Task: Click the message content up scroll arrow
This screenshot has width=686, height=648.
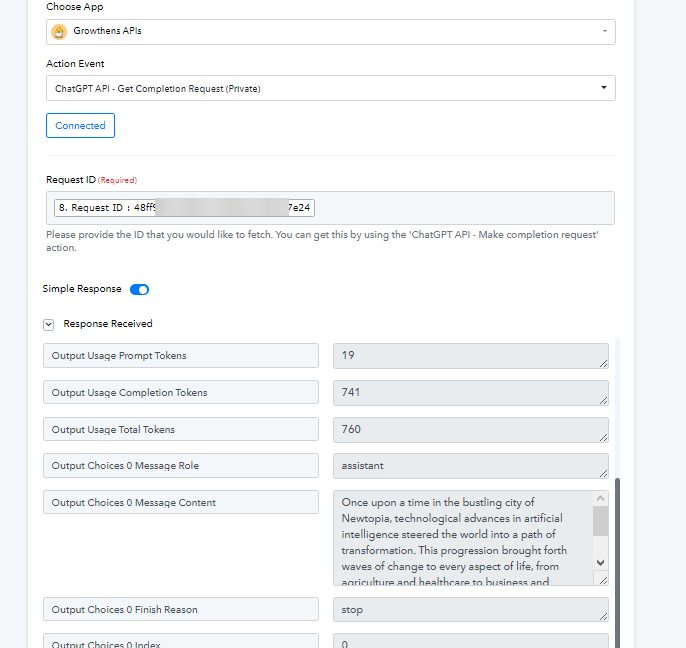Action: coord(601,498)
